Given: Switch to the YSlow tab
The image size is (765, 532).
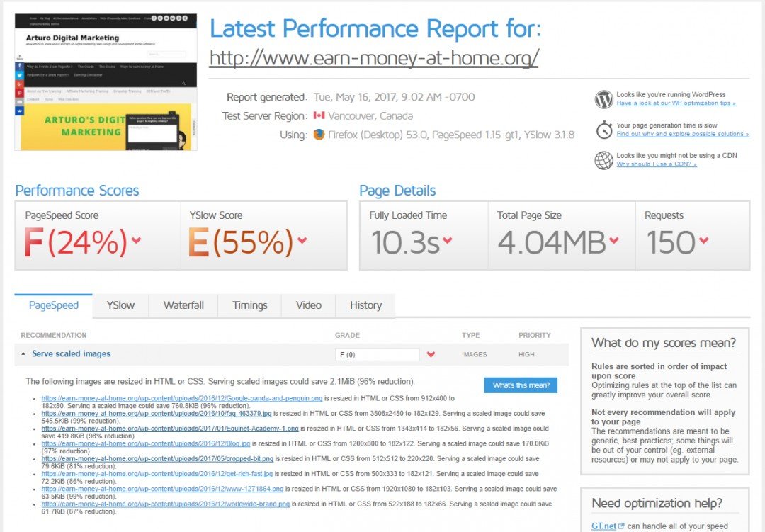Looking at the screenshot, I should tap(120, 305).
